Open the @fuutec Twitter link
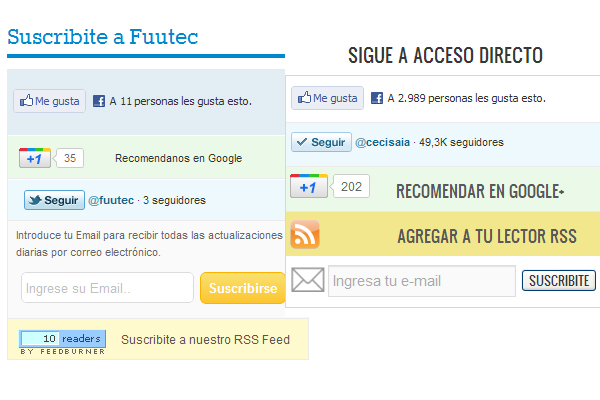The image size is (600, 400). tap(111, 200)
